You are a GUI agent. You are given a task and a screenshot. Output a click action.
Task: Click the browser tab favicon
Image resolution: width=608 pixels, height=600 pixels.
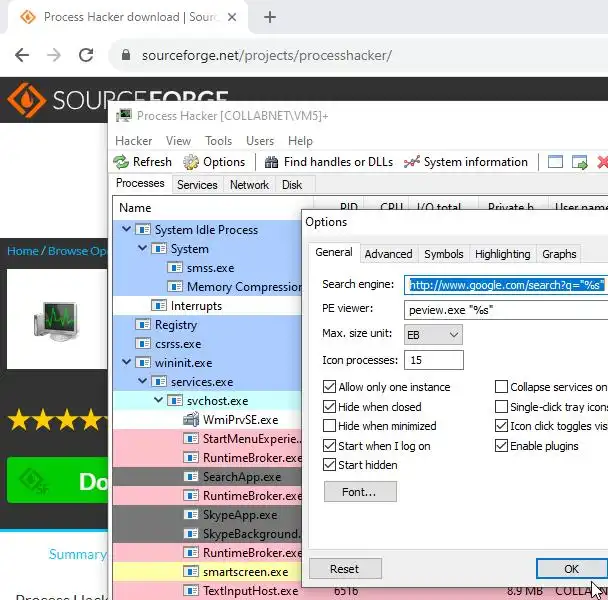click(28, 17)
